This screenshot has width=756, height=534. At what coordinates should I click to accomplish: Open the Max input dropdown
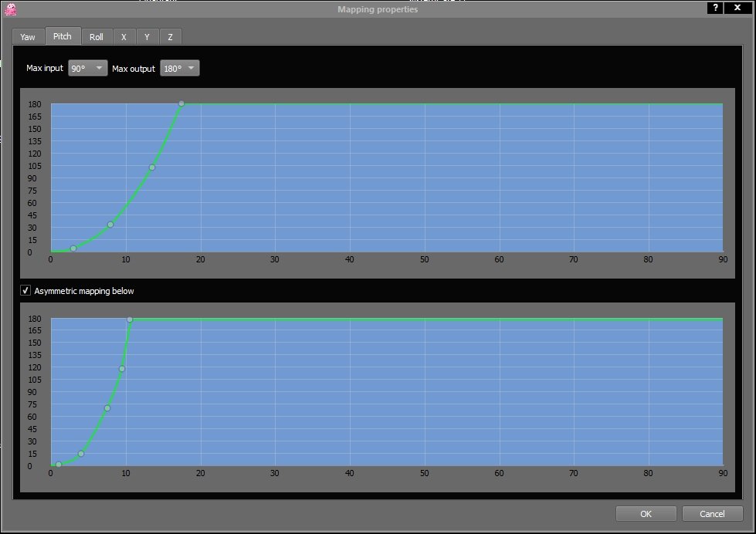pyautogui.click(x=88, y=68)
